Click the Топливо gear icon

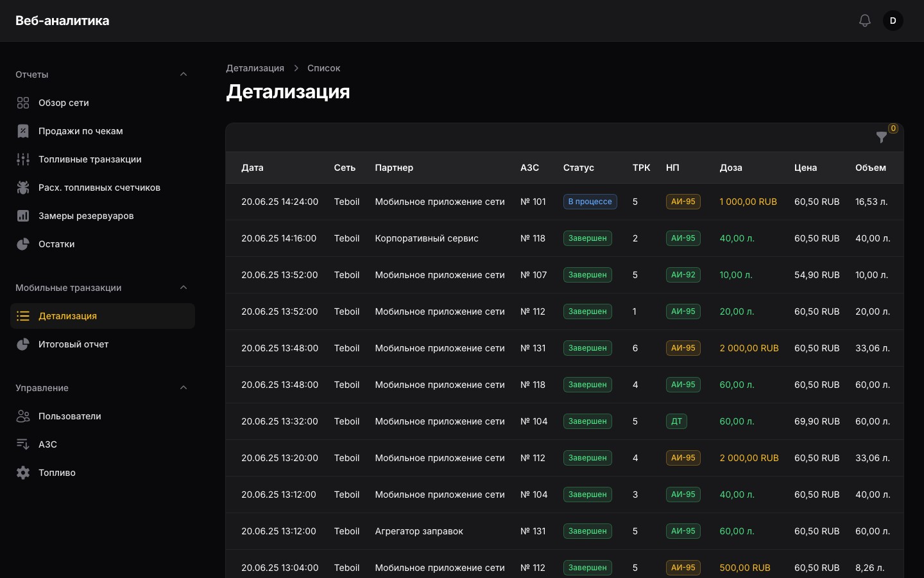point(23,473)
